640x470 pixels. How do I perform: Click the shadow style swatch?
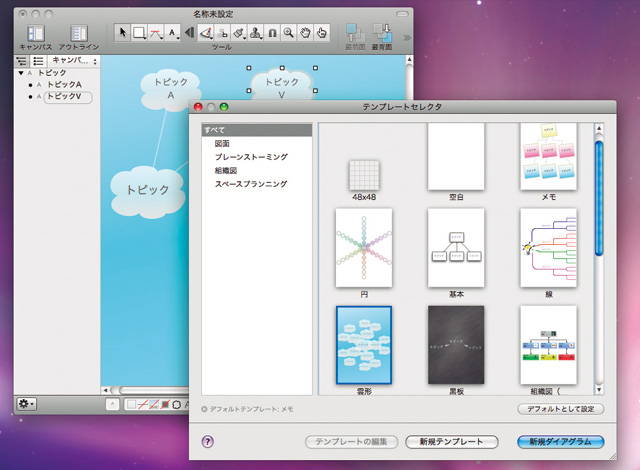pyautogui.click(x=165, y=404)
